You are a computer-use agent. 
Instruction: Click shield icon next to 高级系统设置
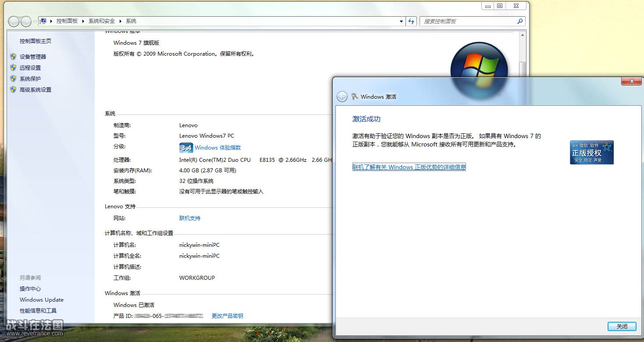click(13, 89)
